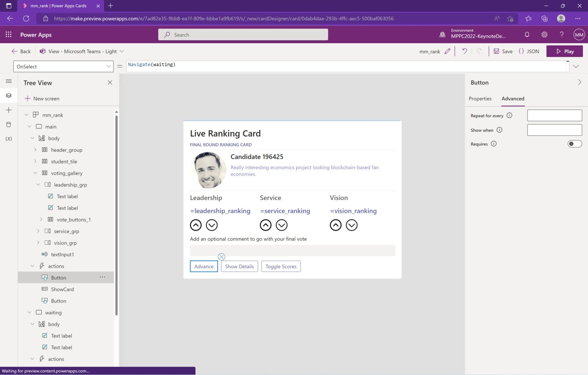588x375 pixels.
Task: Open the Insert panel plus icon
Action: tap(8, 110)
